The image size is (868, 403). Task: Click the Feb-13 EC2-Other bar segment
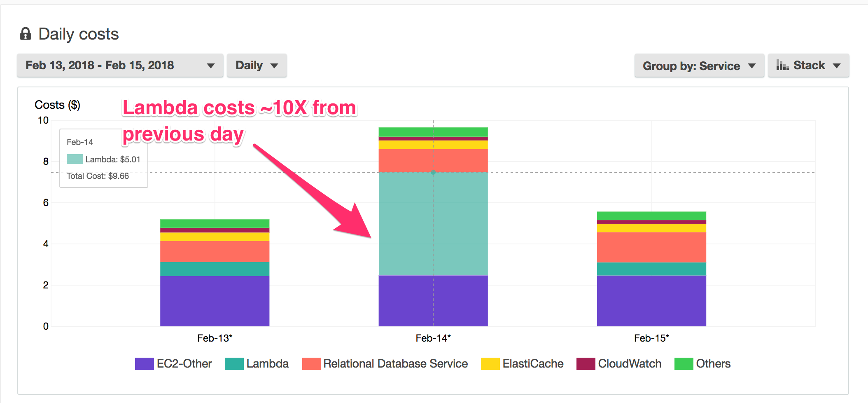tap(215, 301)
